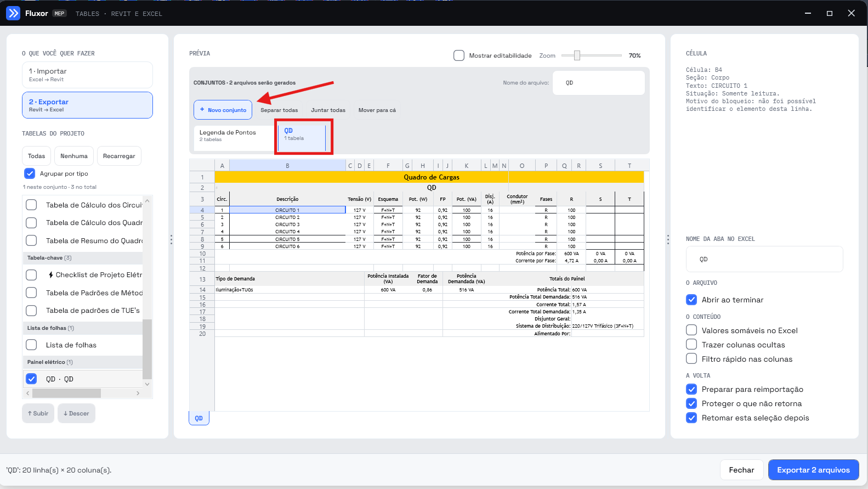Click Mover para cá
868x489 pixels.
tap(377, 110)
